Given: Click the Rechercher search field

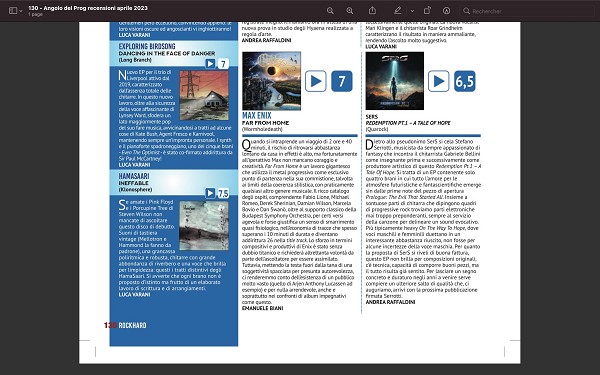Looking at the screenshot, I should [x=528, y=11].
